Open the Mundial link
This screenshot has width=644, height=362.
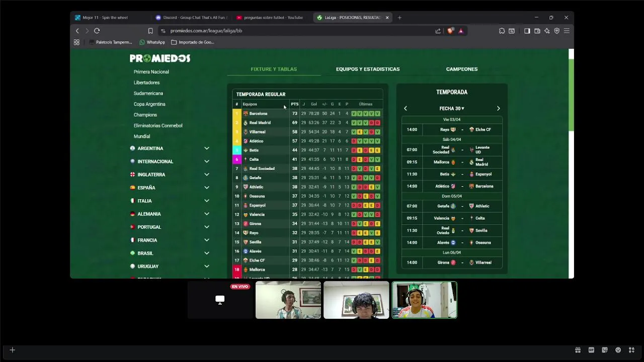[142, 136]
